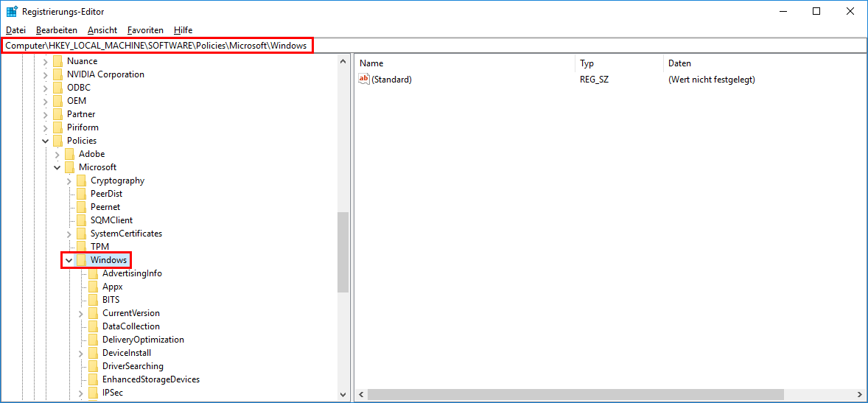Expand the SystemCertificates key
Screen dimensions: 868x403
tap(69, 234)
